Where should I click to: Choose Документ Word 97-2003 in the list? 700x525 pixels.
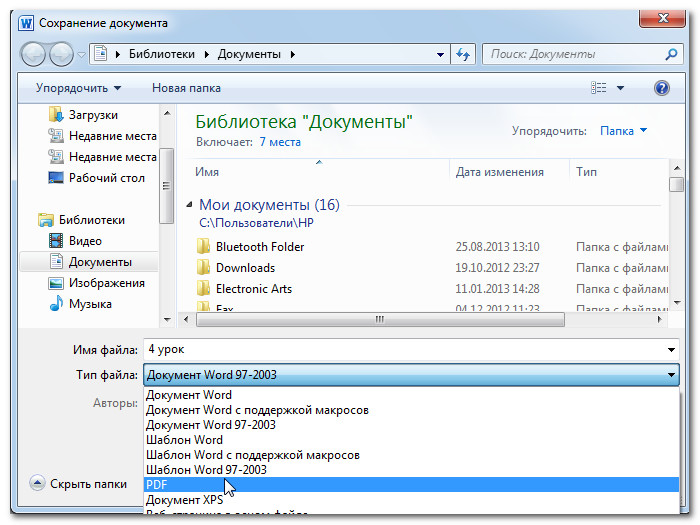tap(411, 425)
